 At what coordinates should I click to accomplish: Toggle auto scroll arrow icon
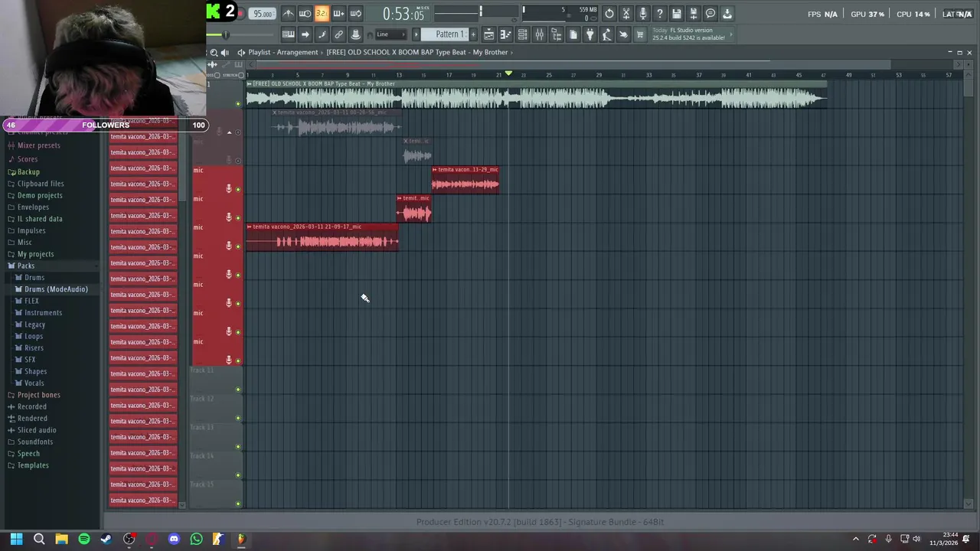tap(305, 34)
